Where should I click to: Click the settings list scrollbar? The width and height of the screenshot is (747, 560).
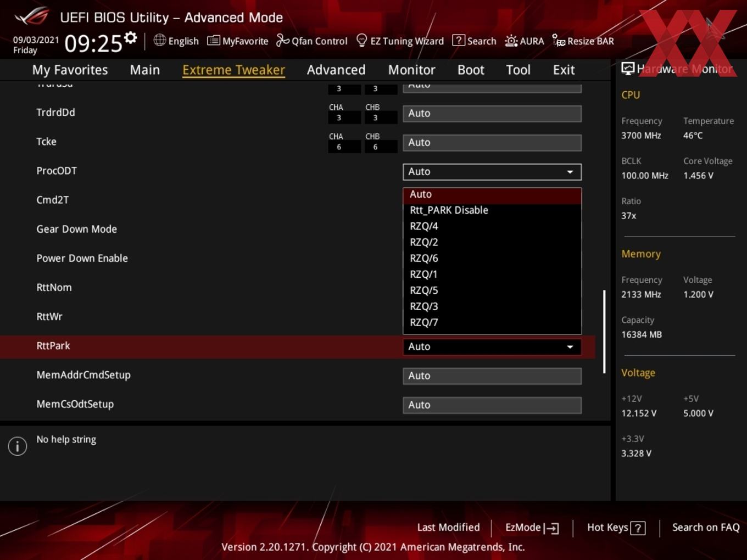point(604,332)
